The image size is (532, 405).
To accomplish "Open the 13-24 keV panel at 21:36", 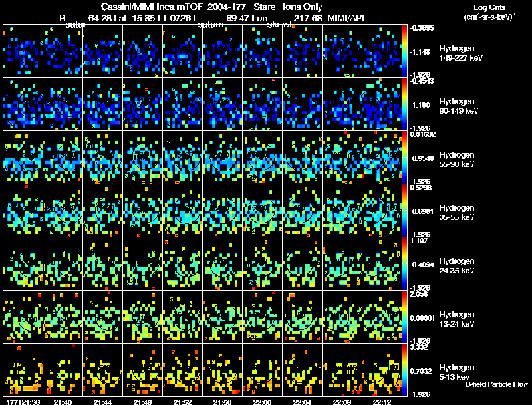I will pyautogui.click(x=23, y=317).
